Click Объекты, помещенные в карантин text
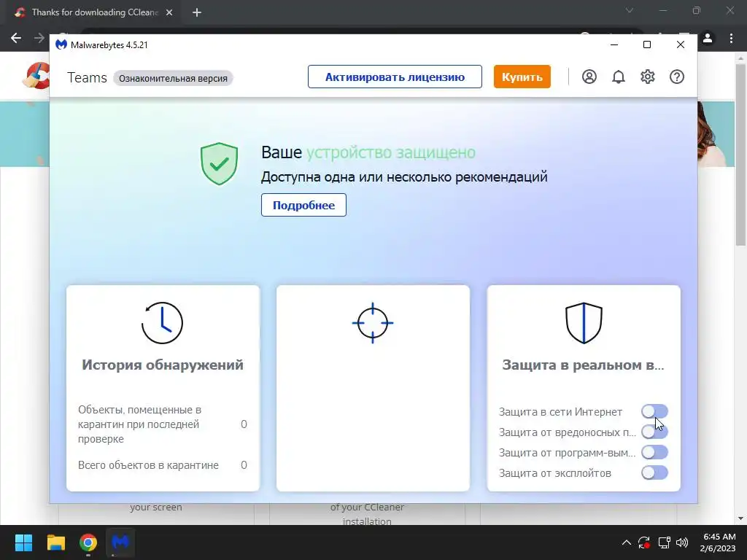The height and width of the screenshot is (560, 747). coord(139,424)
